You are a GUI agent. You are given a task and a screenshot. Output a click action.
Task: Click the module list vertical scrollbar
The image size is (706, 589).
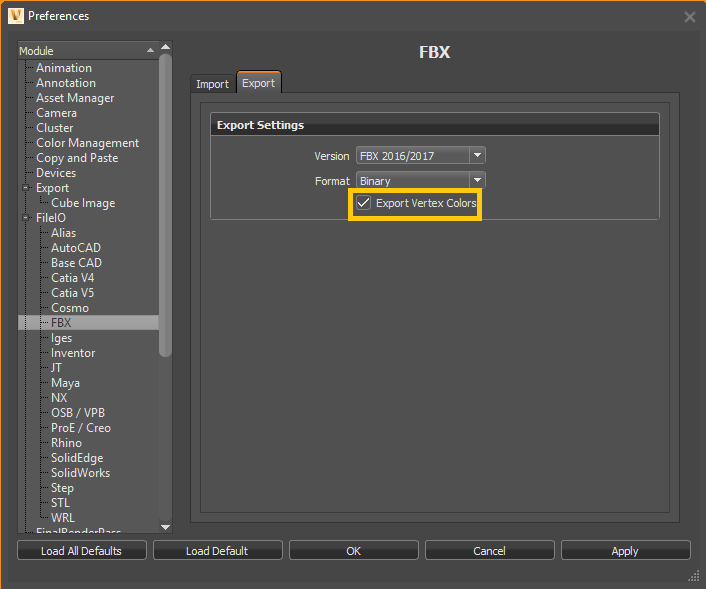[x=166, y=200]
